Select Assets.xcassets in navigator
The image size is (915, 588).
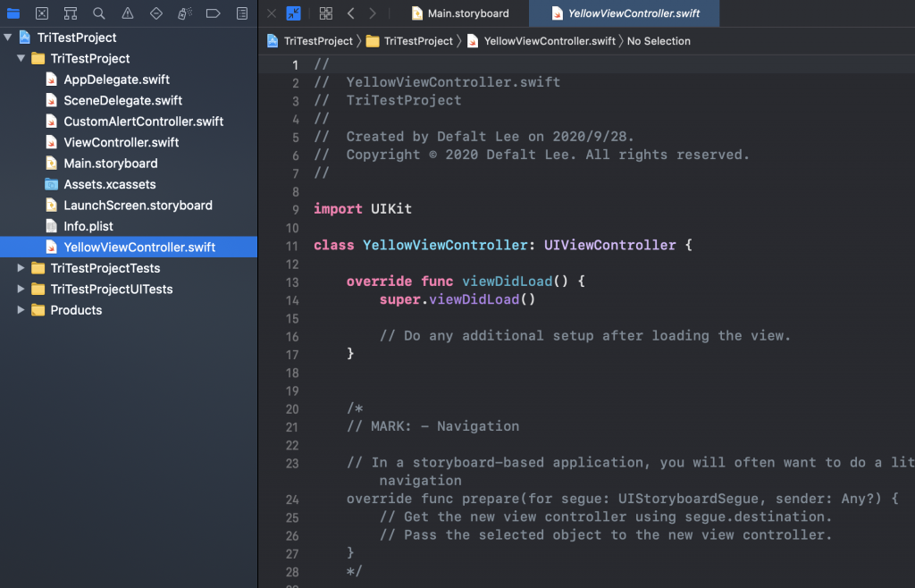[x=110, y=184]
